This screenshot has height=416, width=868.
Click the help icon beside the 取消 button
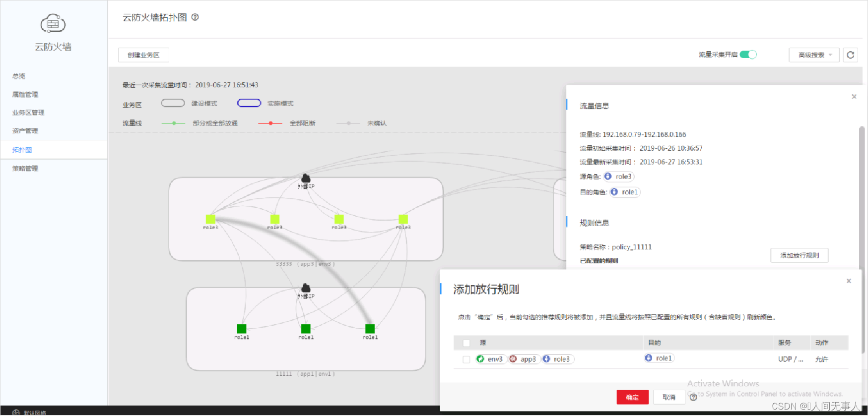tap(693, 397)
